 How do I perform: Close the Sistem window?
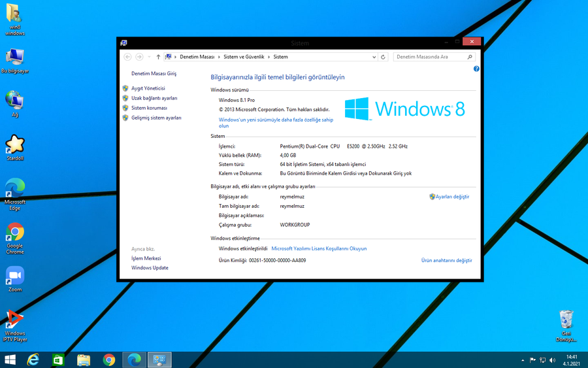coord(472,41)
